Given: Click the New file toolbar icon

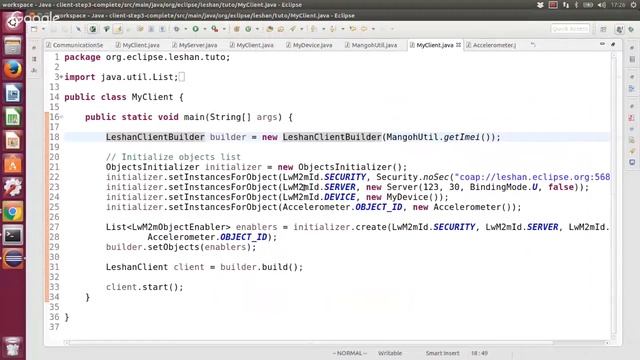Looking at the screenshot, I should (x=34, y=29).
